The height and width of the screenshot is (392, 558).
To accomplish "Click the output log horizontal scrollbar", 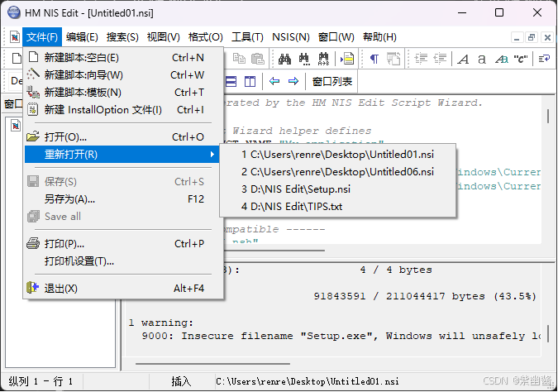I will [212, 364].
